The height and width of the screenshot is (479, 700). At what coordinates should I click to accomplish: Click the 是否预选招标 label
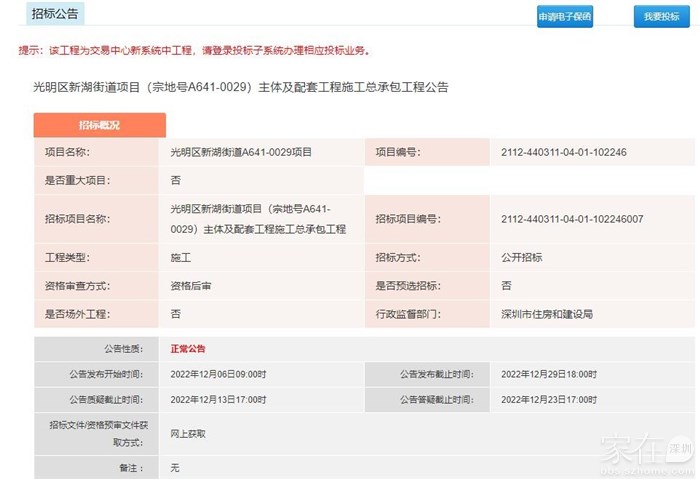[x=408, y=286]
